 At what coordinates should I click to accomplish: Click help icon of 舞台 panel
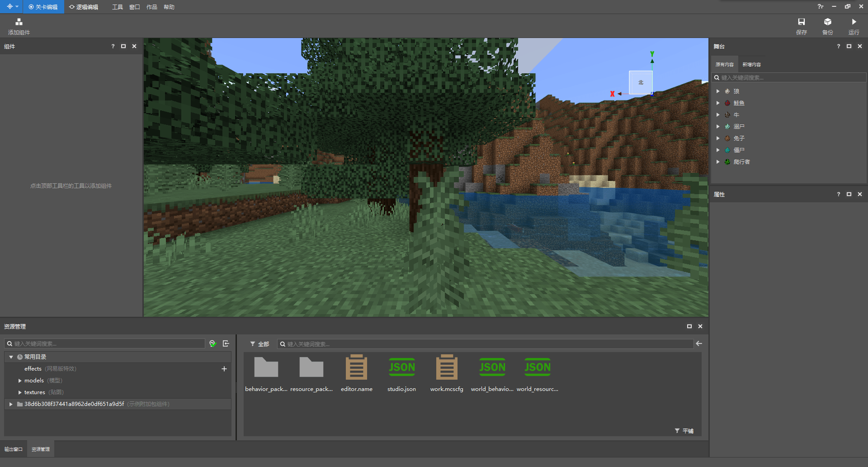[839, 46]
